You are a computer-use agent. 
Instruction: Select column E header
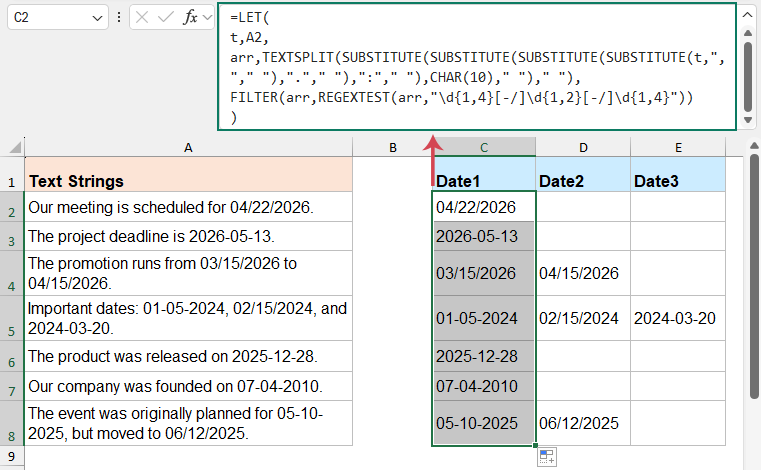click(678, 147)
